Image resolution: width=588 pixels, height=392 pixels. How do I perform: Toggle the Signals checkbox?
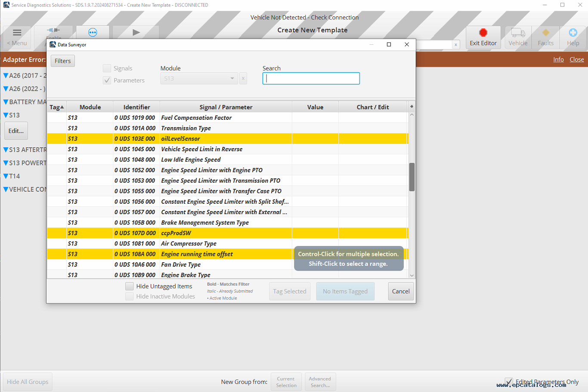(x=107, y=68)
